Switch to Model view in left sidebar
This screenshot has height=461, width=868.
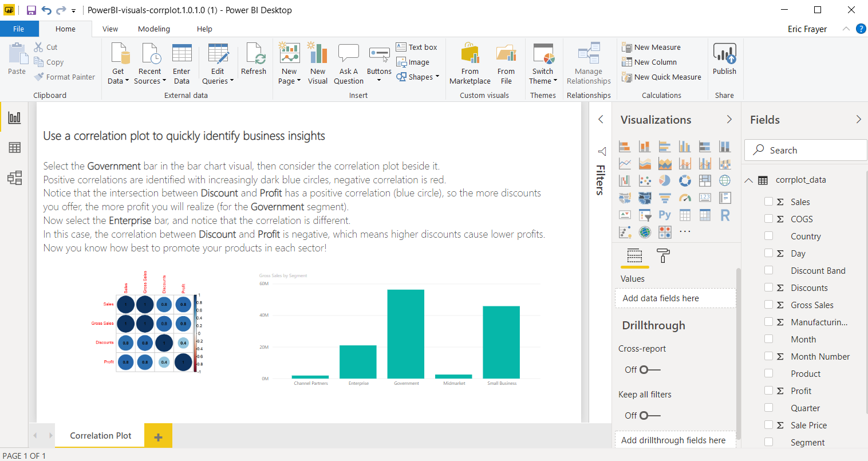tap(14, 178)
